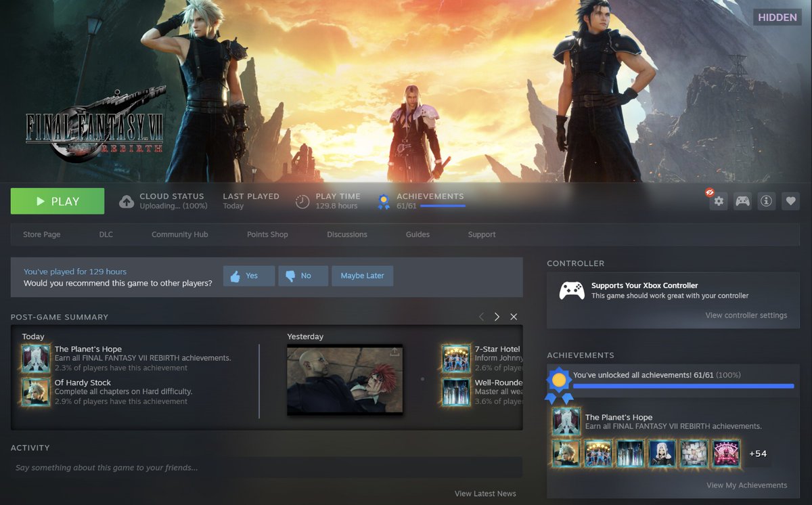Click the Final Fantasy VII Rebirth logo
812x505 pixels.
pos(95,125)
